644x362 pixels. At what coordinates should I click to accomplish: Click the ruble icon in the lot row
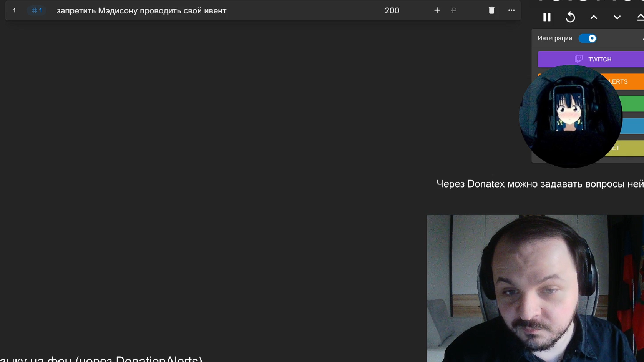coord(454,11)
